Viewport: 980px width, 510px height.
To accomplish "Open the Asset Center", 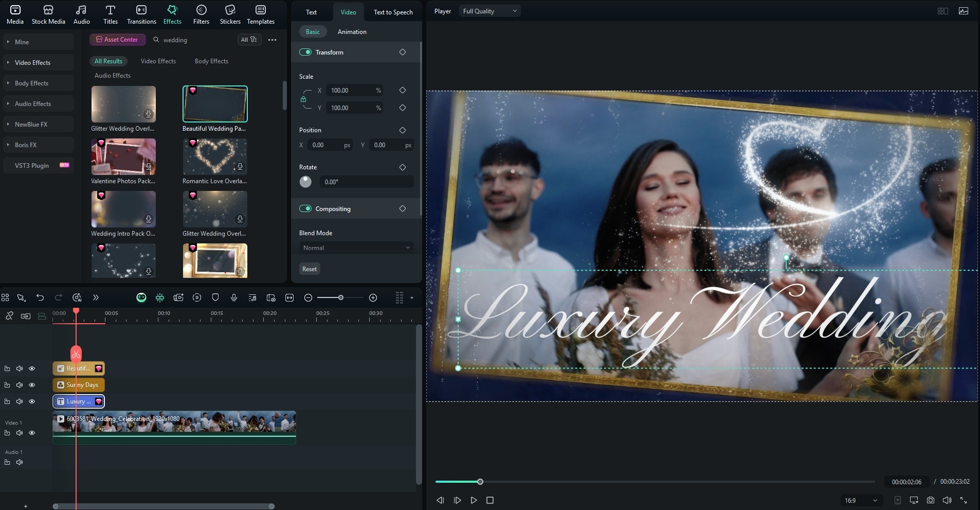I will click(x=117, y=39).
